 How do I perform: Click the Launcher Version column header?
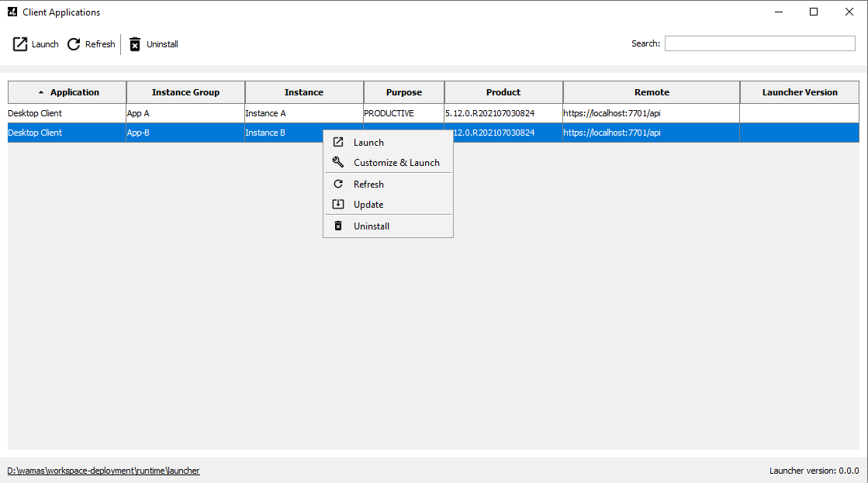pyautogui.click(x=799, y=91)
